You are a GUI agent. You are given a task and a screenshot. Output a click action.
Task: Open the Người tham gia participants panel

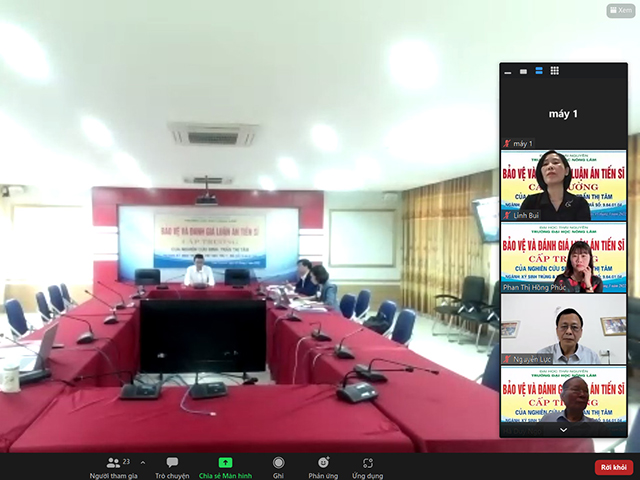(113, 467)
